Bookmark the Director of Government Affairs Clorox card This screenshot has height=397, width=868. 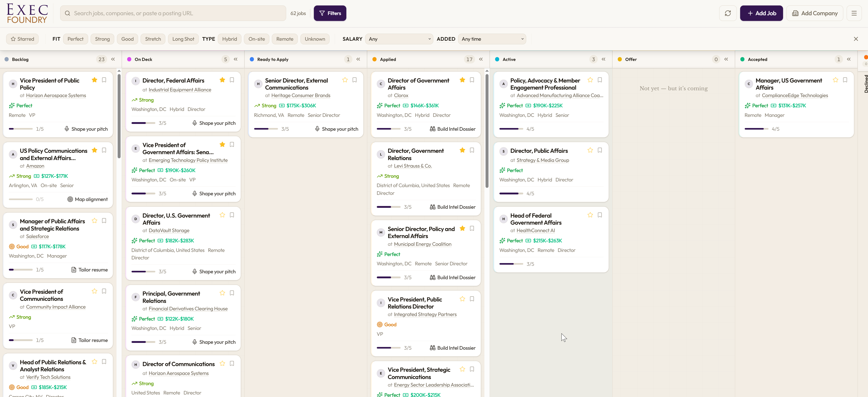coord(472,80)
